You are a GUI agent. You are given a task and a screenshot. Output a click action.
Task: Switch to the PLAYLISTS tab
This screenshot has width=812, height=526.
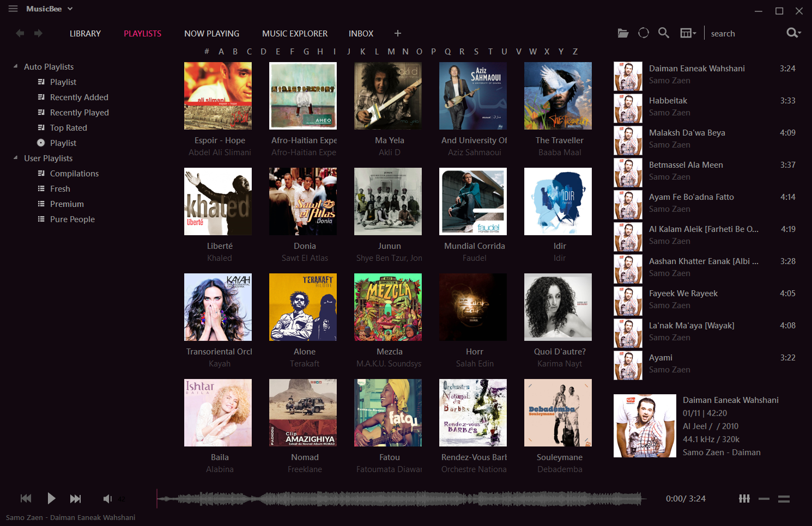pyautogui.click(x=142, y=33)
